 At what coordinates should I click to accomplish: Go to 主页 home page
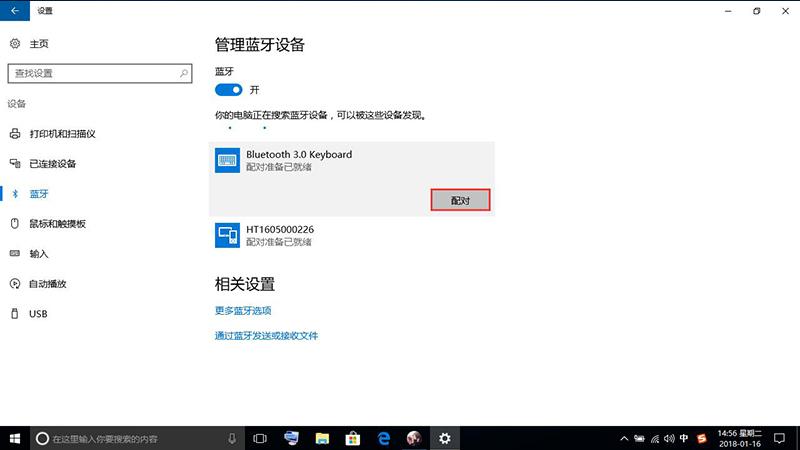(x=39, y=44)
